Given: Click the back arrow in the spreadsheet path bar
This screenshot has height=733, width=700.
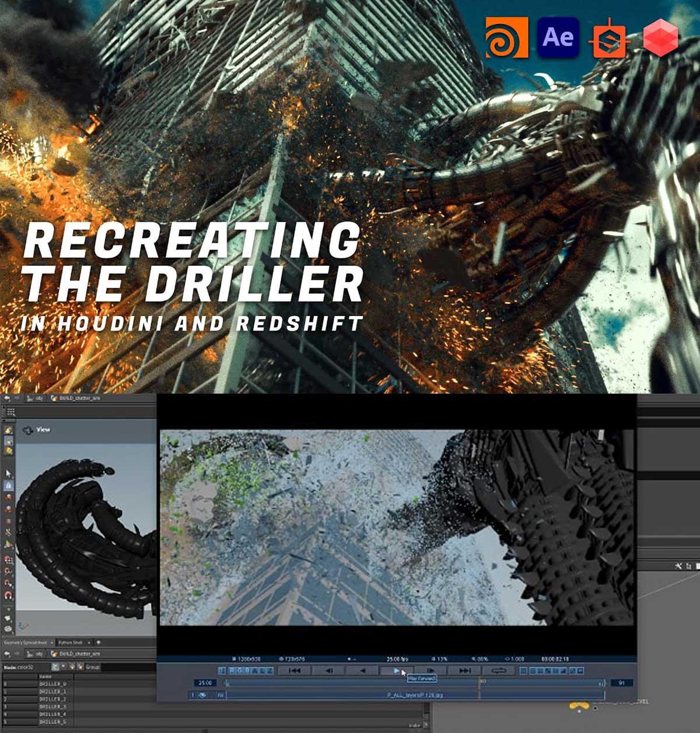Looking at the screenshot, I should tap(7, 654).
